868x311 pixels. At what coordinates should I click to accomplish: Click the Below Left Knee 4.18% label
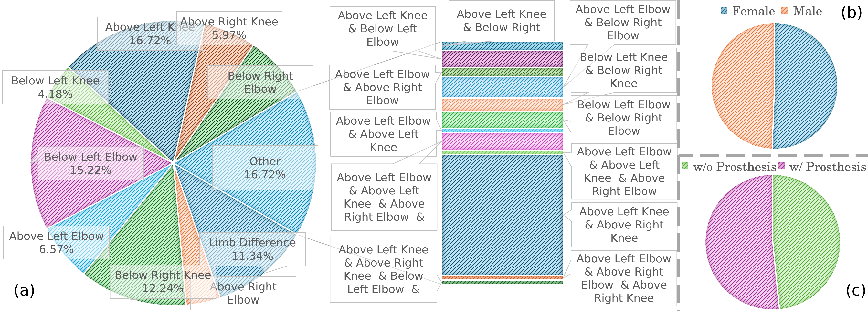pos(55,87)
